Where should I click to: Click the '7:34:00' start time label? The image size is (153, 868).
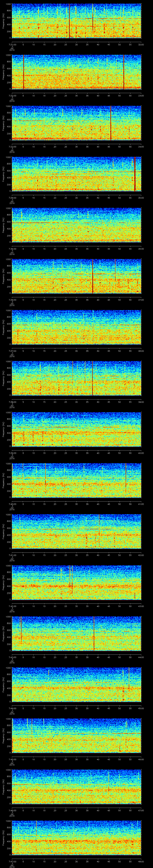[12, 198]
